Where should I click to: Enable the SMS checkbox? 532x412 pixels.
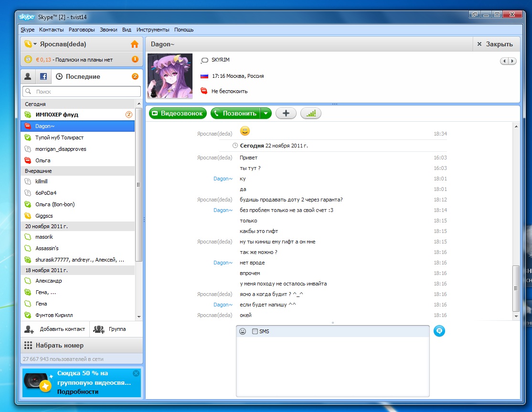[x=255, y=331]
